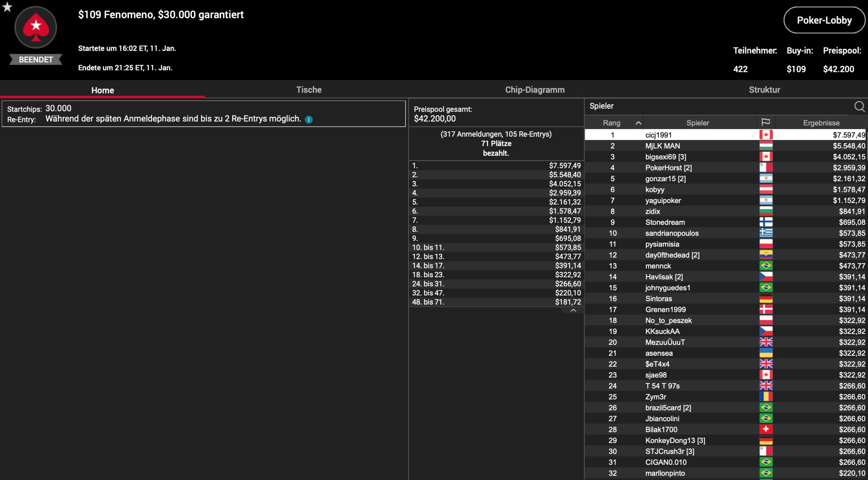Toggle the Rang sort arrow

pyautogui.click(x=638, y=123)
